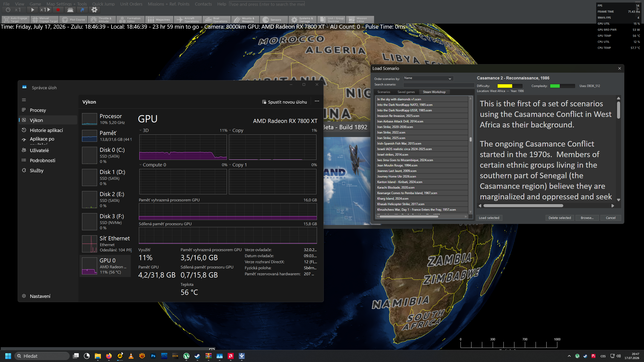Click the Search scenario input field
The height and width of the screenshot is (362, 644).
point(438,85)
